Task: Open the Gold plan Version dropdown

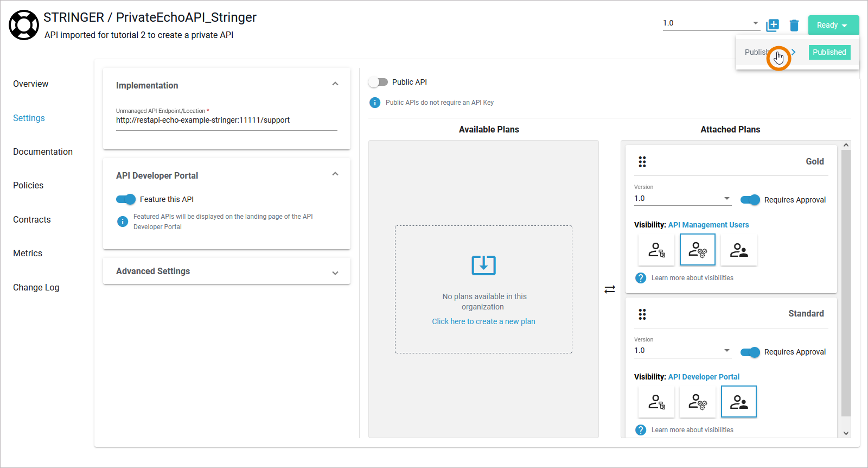Action: pyautogui.click(x=682, y=199)
